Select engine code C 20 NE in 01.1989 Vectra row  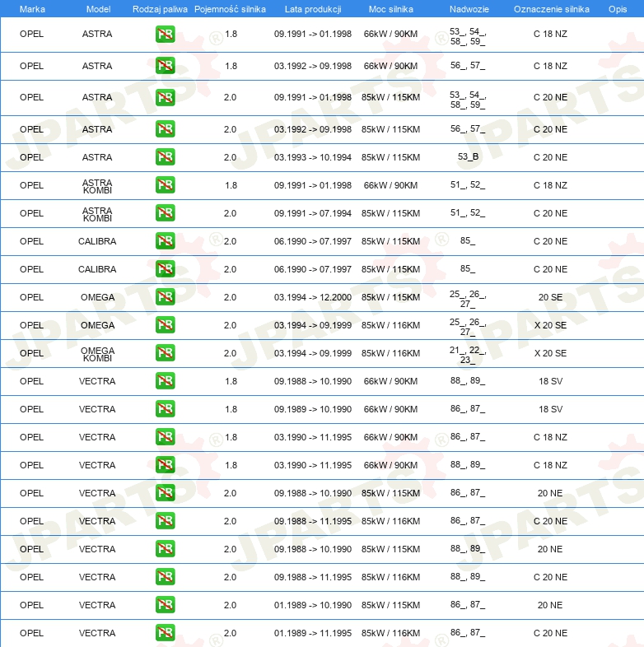[550, 633]
